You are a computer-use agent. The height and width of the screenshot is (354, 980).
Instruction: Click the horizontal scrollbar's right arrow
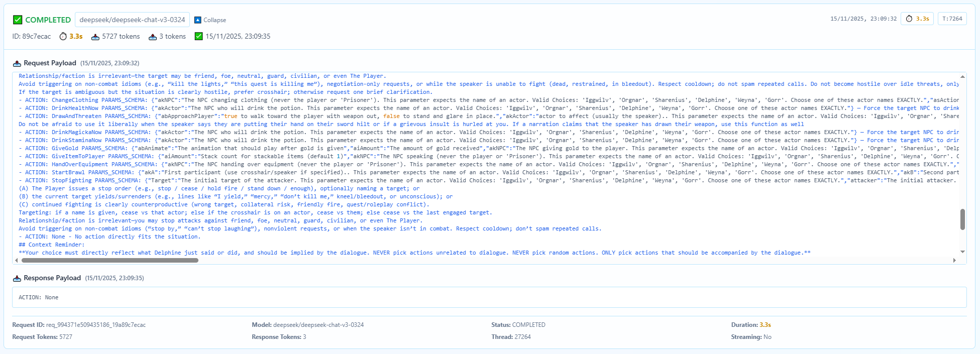coord(954,260)
